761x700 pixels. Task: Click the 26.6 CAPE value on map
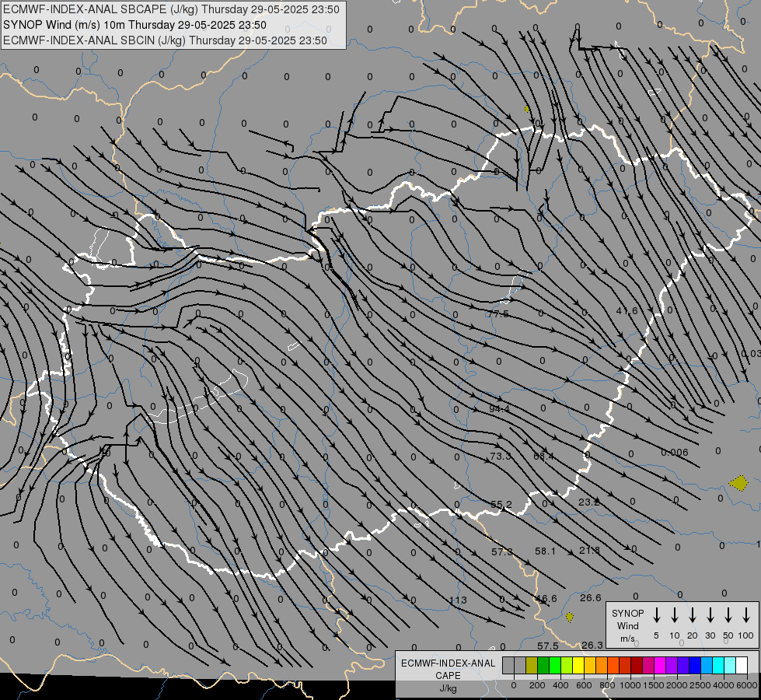(591, 598)
